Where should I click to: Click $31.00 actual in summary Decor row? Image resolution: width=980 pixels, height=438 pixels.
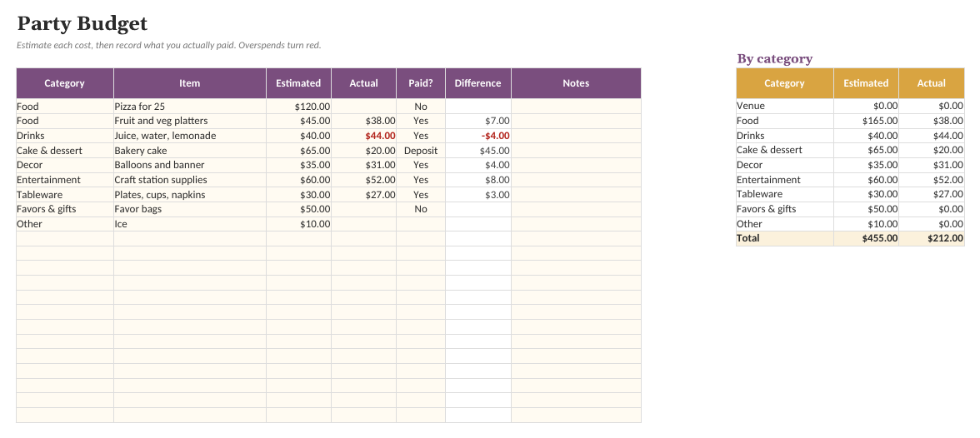tap(932, 165)
